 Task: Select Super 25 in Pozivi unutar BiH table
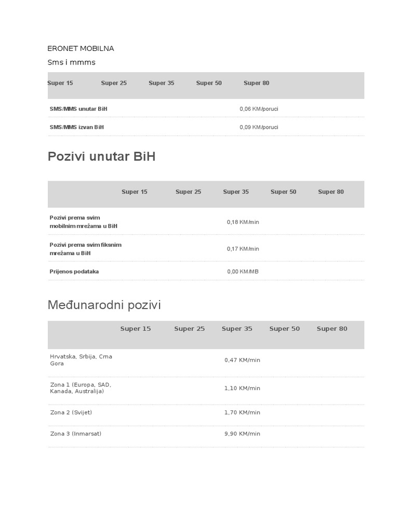(x=188, y=192)
